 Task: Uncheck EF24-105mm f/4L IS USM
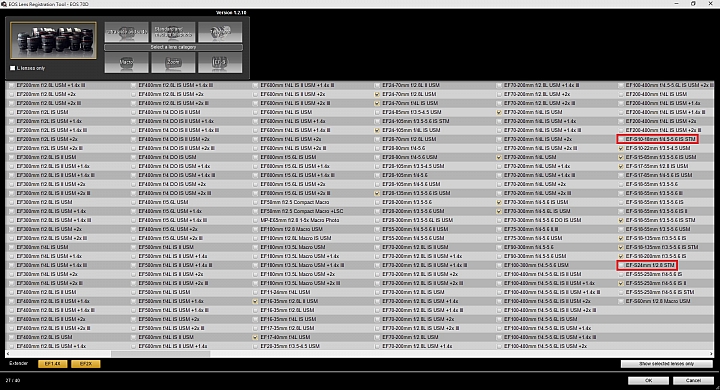click(377, 130)
